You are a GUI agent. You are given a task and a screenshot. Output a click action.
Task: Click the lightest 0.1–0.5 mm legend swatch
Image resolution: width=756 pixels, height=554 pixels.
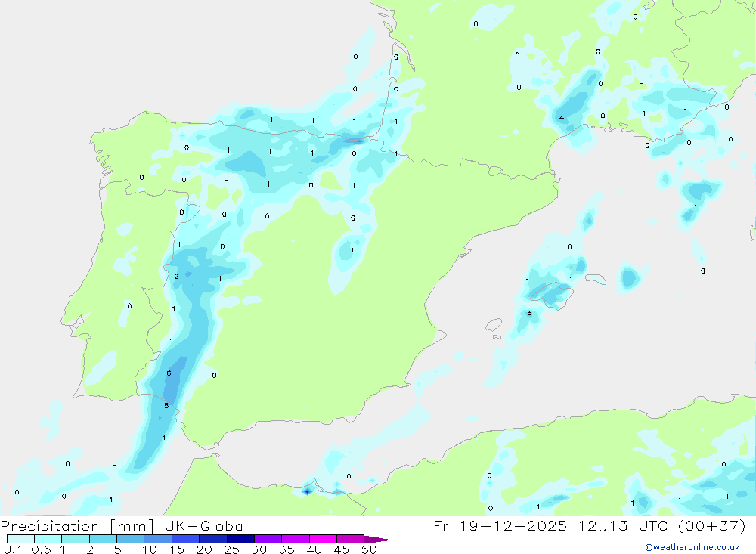coord(20,539)
